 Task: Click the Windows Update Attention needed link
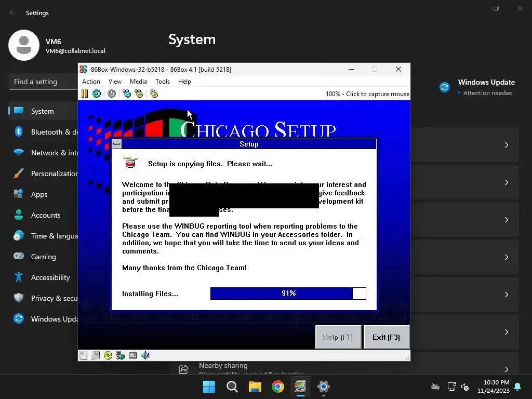(487, 93)
